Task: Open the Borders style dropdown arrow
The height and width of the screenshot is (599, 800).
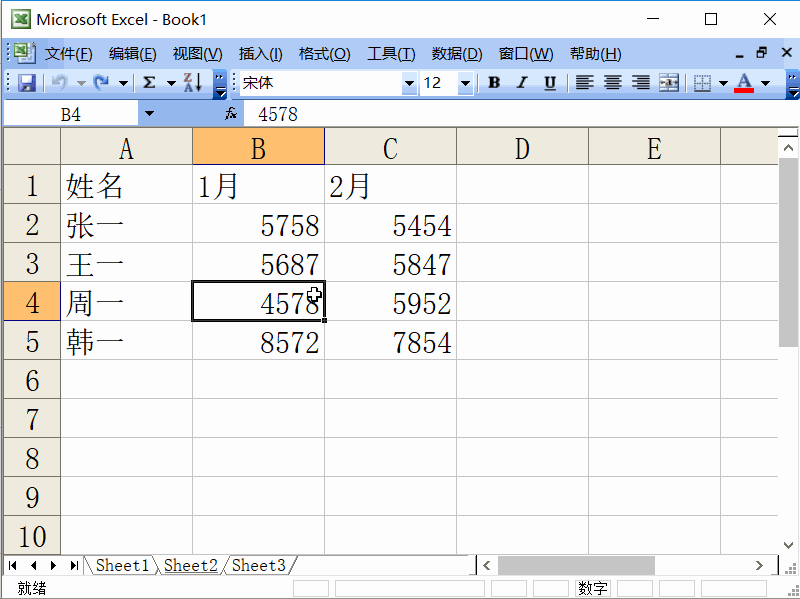Action: (723, 83)
